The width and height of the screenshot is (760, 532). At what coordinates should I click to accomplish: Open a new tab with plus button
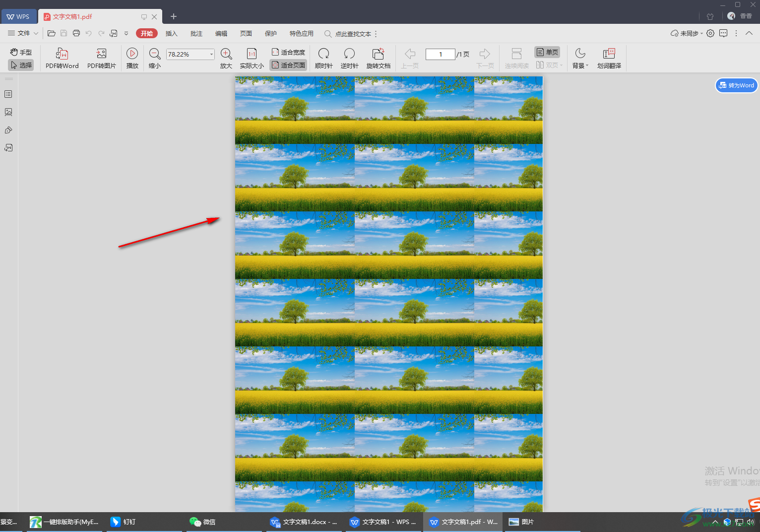click(174, 16)
